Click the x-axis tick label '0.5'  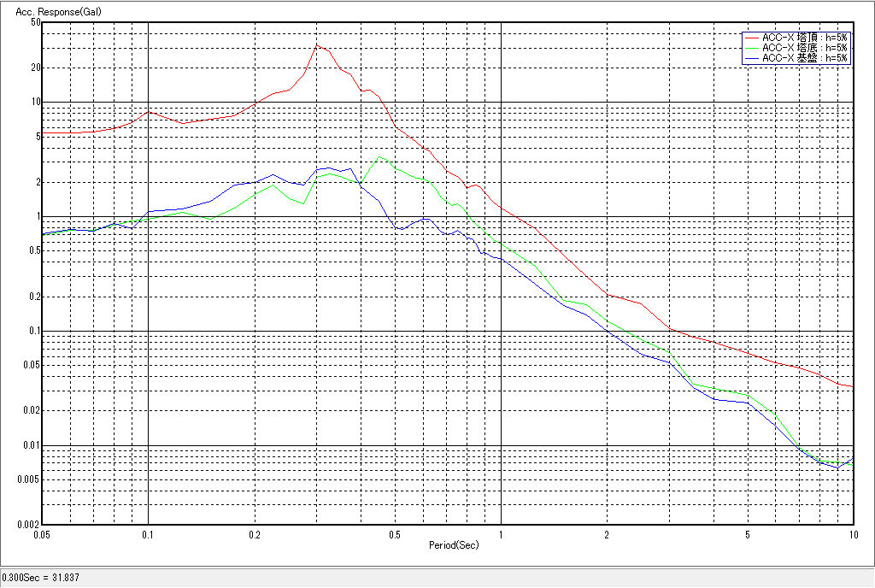394,534
